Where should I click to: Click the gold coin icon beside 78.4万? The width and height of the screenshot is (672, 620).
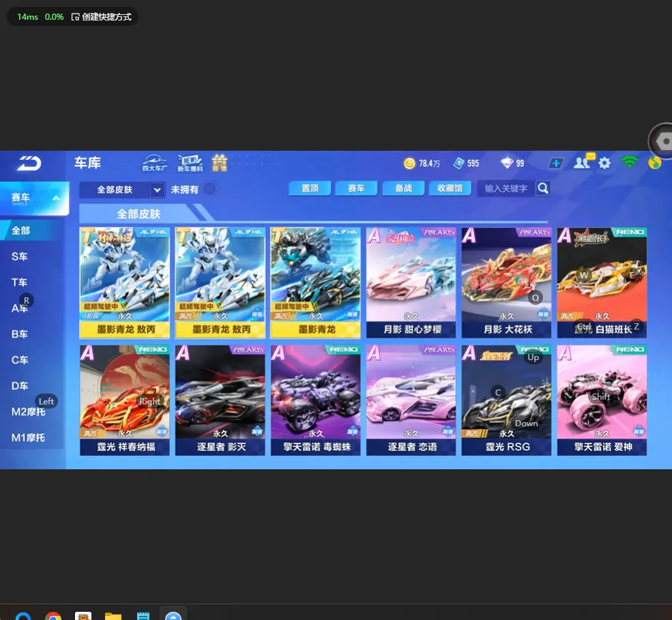pos(409,163)
